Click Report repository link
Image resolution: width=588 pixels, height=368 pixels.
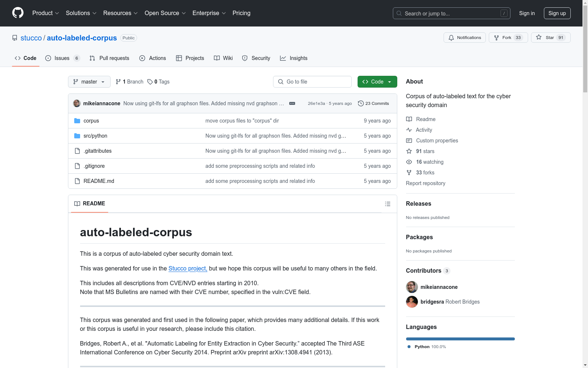(426, 183)
